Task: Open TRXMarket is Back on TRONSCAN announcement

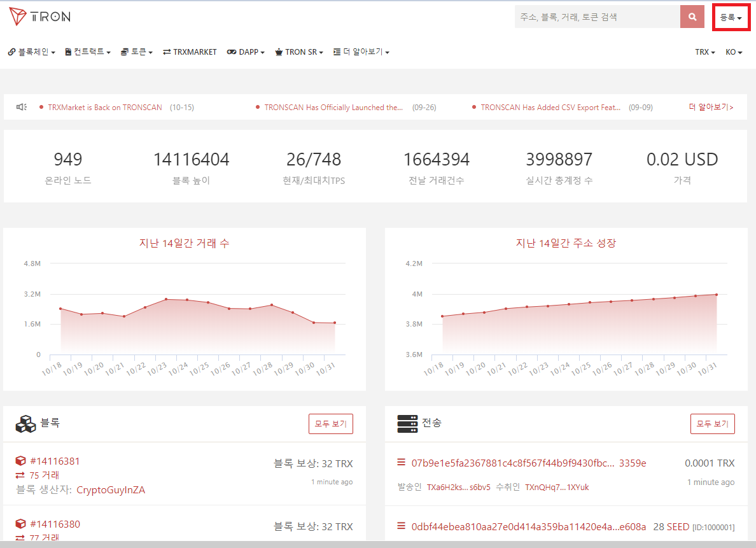Action: (x=104, y=107)
